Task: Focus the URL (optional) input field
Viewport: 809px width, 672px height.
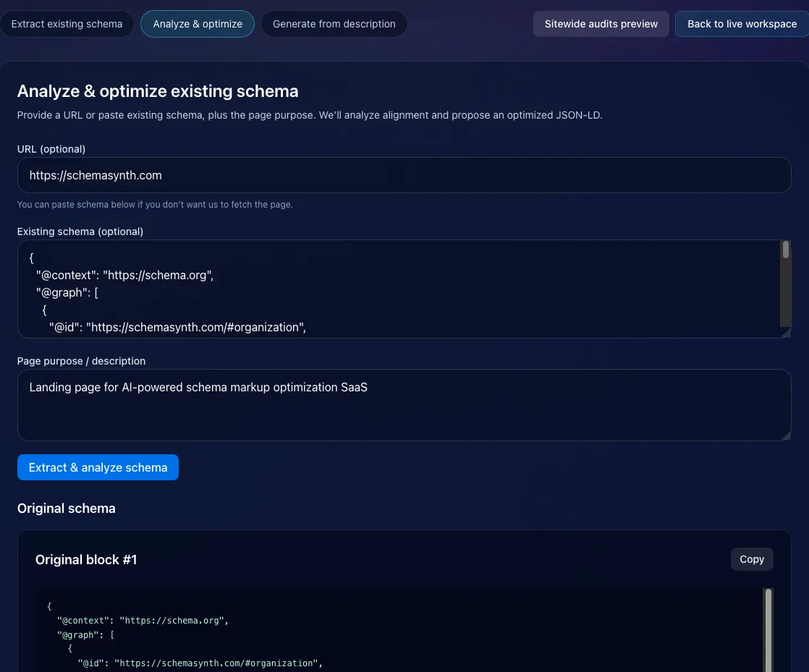Action: [404, 175]
